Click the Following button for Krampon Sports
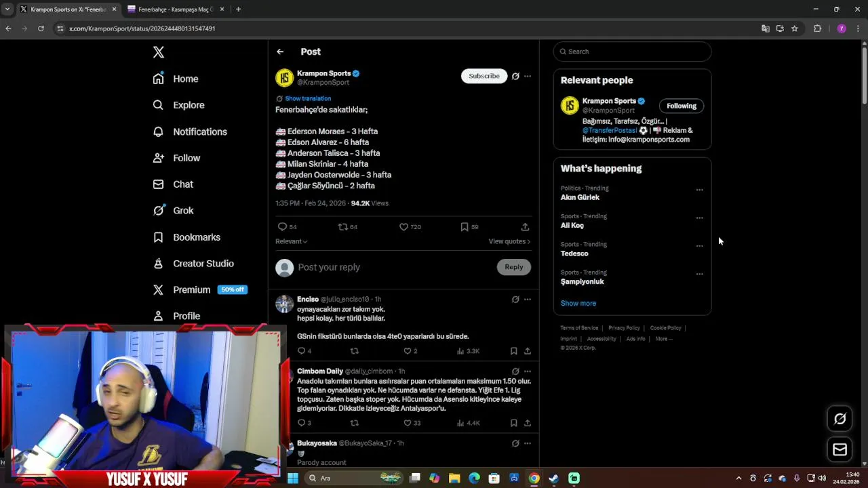 point(682,106)
